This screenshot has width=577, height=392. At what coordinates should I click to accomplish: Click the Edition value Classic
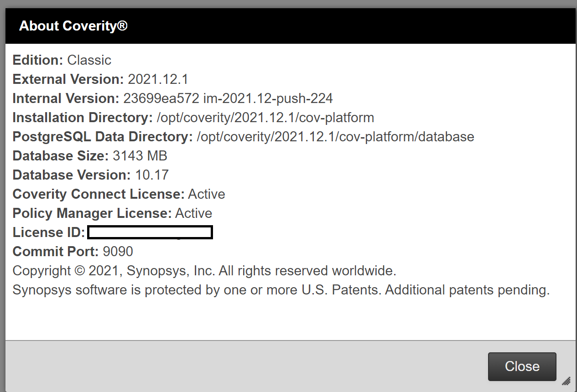pos(89,60)
